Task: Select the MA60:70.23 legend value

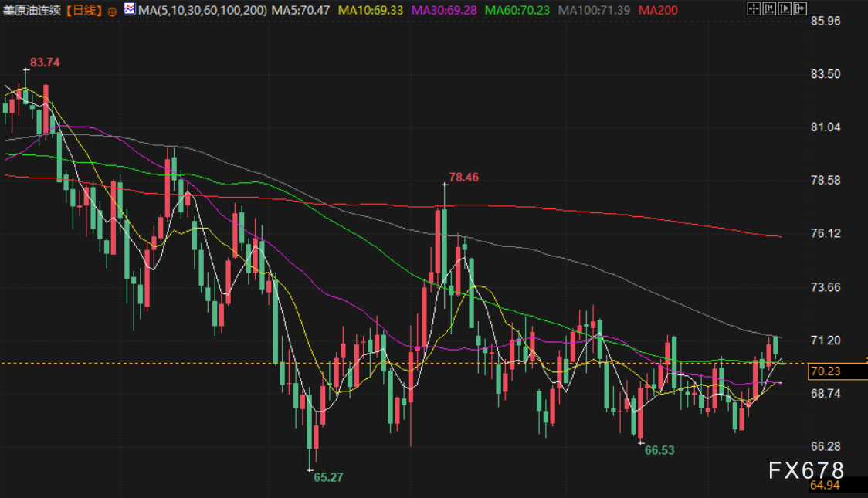Action: pyautogui.click(x=517, y=11)
